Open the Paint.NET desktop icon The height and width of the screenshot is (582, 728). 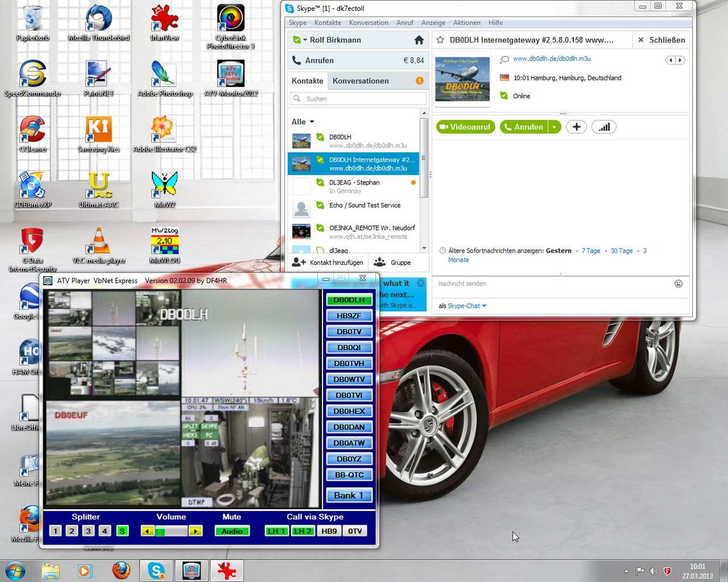coord(98,78)
